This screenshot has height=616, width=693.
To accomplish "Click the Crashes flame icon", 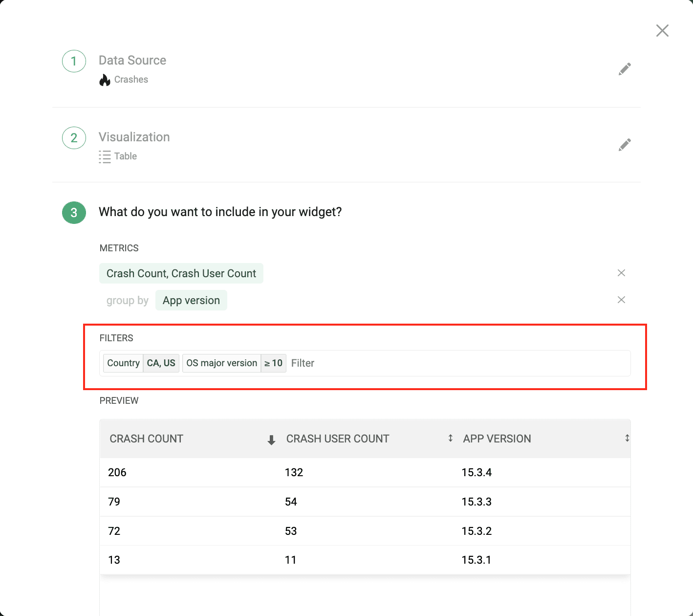I will tap(105, 80).
